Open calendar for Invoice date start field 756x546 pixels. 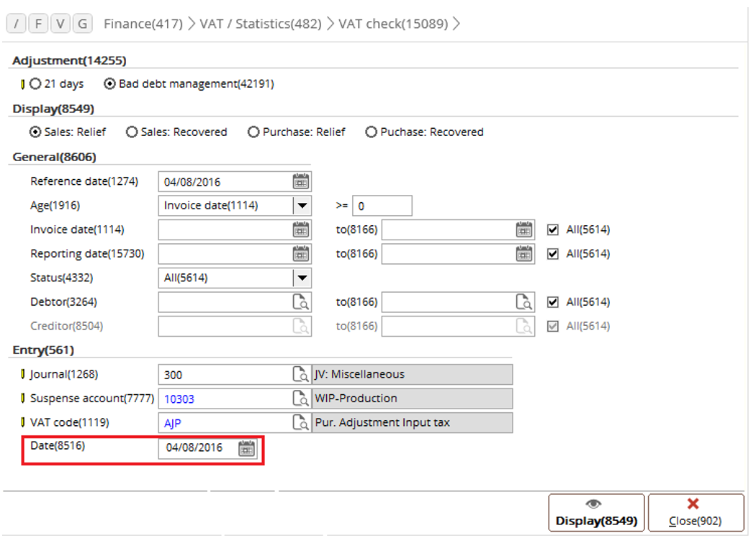coord(301,230)
